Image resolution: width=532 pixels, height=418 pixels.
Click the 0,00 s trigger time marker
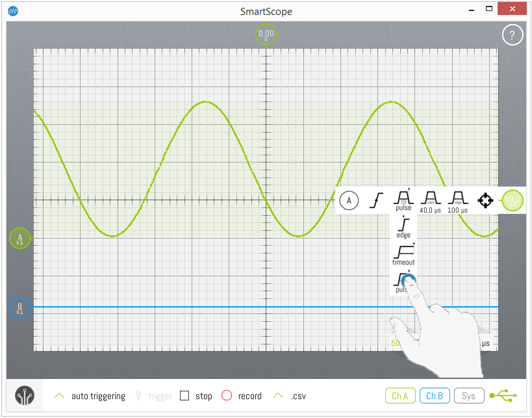[x=266, y=34]
